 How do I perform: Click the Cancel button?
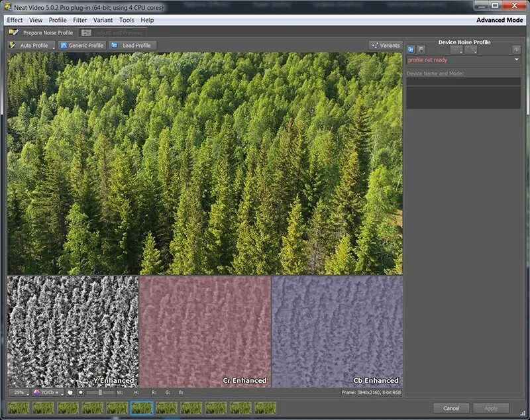click(451, 408)
